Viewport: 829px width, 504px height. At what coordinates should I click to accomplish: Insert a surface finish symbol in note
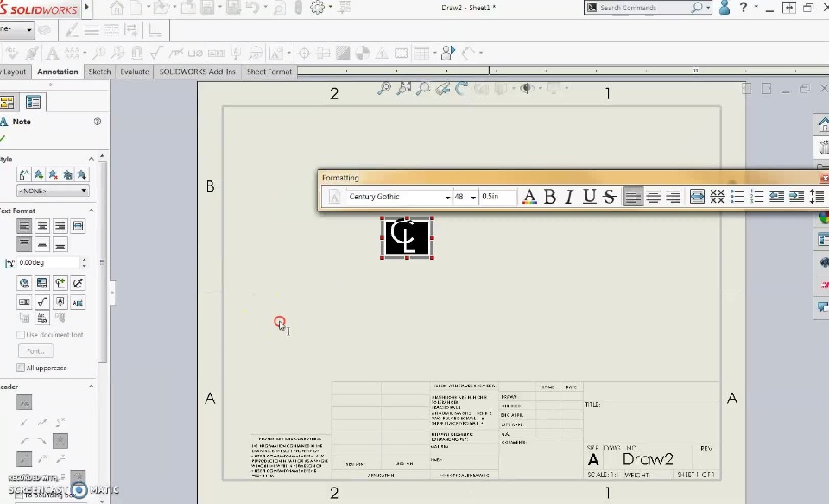[x=42, y=302]
